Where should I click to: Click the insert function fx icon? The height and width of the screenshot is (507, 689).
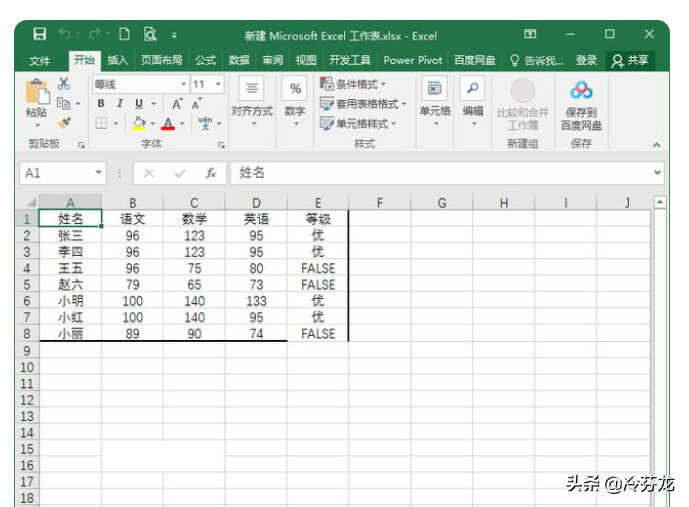(x=211, y=173)
